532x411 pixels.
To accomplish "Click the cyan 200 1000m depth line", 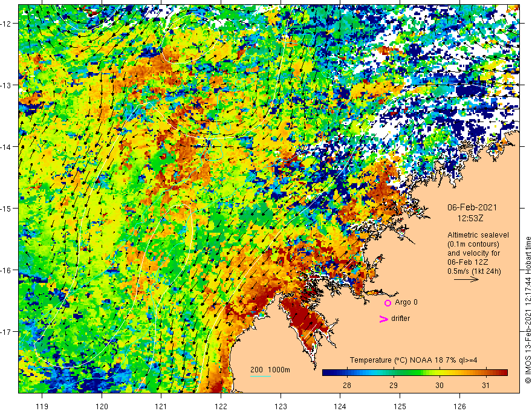I will pyautogui.click(x=260, y=377).
